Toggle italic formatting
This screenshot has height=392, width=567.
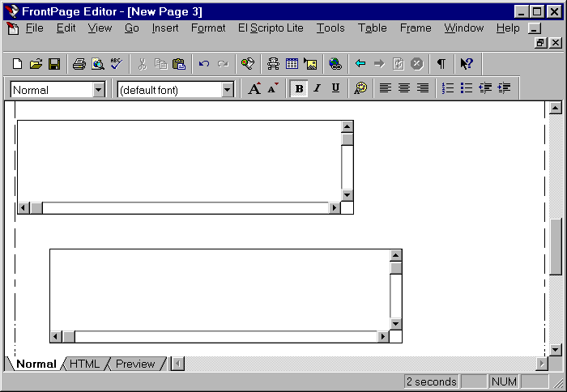pyautogui.click(x=318, y=87)
